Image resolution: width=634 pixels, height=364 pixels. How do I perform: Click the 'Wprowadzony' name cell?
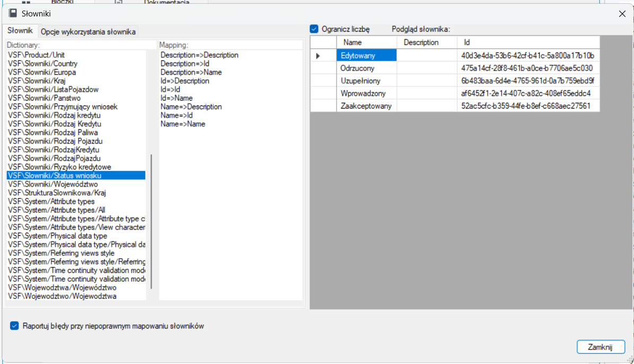pos(367,93)
